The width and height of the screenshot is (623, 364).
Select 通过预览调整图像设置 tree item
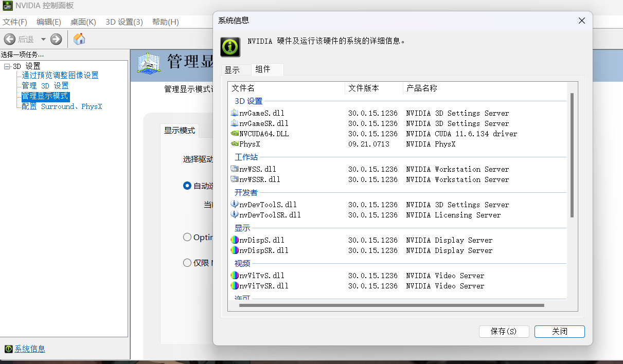click(60, 76)
